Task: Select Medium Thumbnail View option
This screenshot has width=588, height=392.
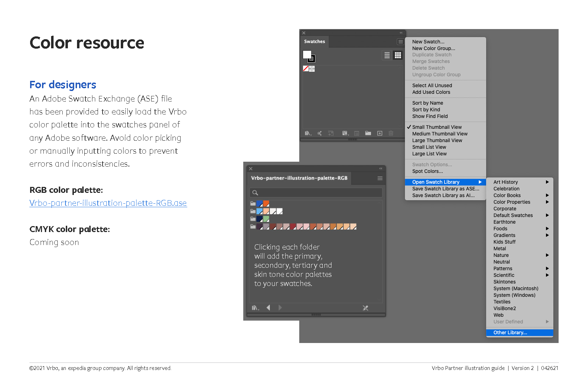Action: pos(446,134)
